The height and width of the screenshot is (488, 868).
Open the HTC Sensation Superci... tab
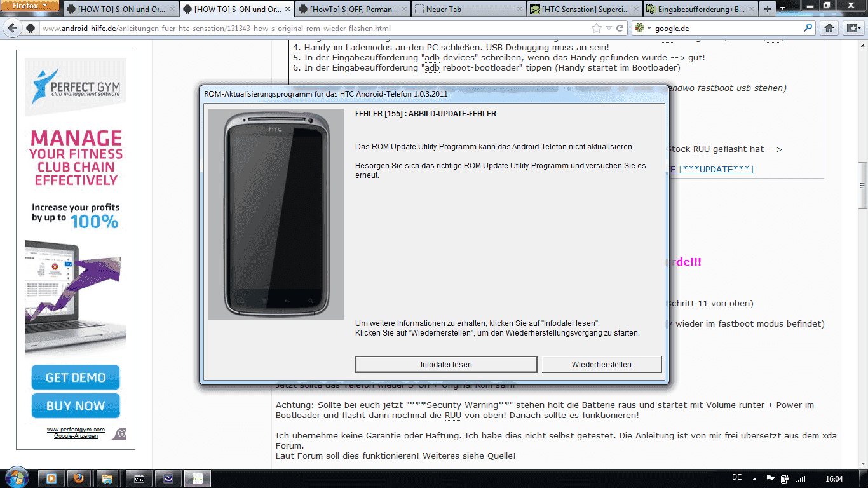coord(583,9)
